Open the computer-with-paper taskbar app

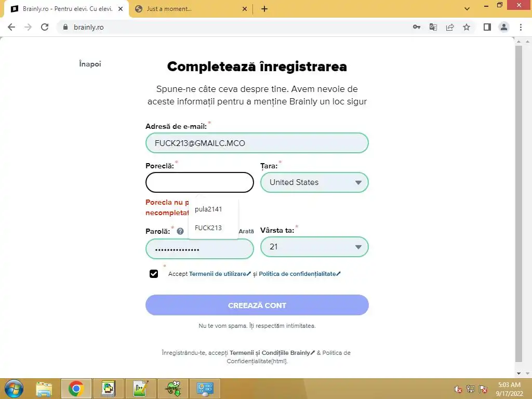point(108,389)
